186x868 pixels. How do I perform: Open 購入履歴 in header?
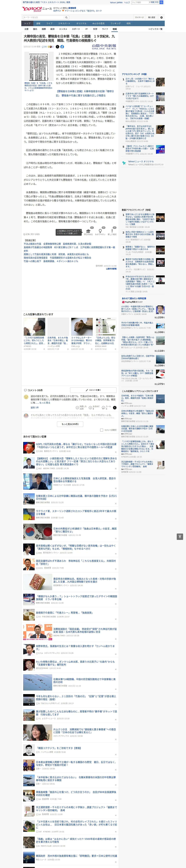tap(152, 17)
